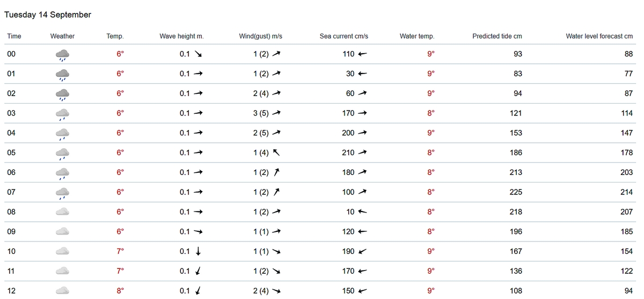Click the sea current arrow at 01
The image size is (644, 299).
click(362, 74)
